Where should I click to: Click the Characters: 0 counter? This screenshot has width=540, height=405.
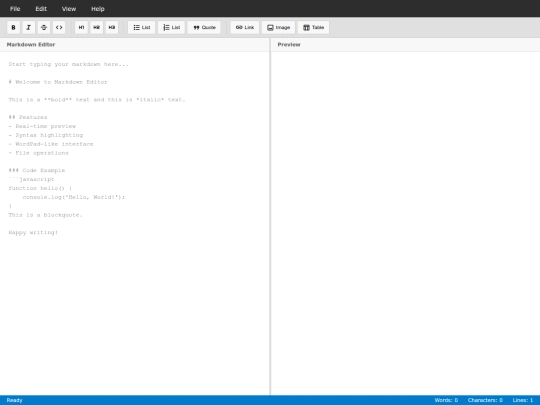click(x=485, y=400)
